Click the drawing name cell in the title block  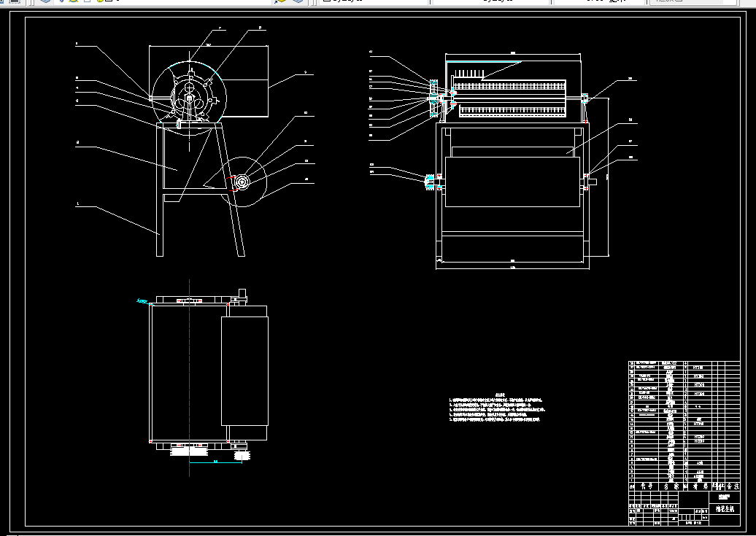[724, 508]
